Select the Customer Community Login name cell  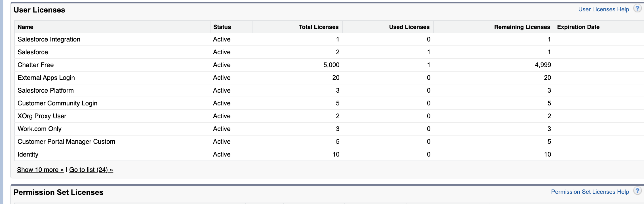tap(57, 103)
